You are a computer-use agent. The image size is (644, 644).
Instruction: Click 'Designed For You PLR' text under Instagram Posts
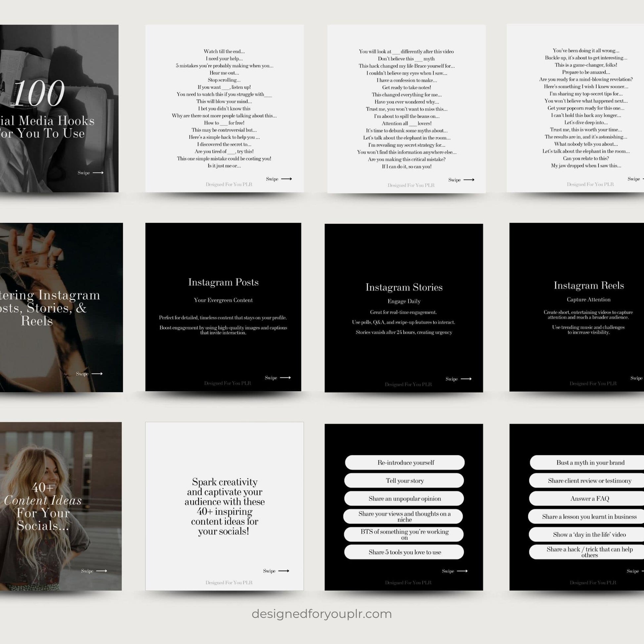[x=227, y=383]
